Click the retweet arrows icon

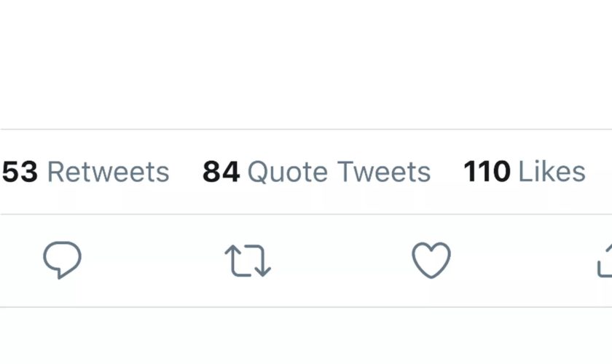[248, 261]
